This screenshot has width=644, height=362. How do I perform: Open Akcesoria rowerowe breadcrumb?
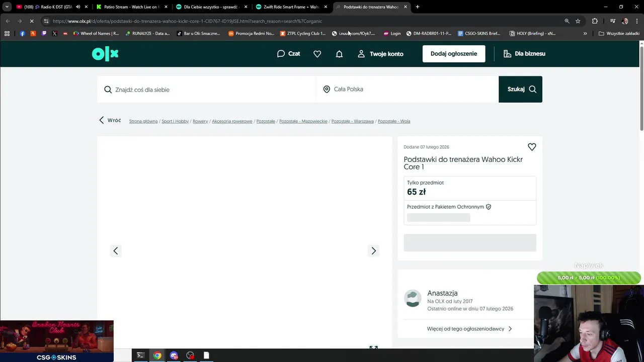[232, 121]
